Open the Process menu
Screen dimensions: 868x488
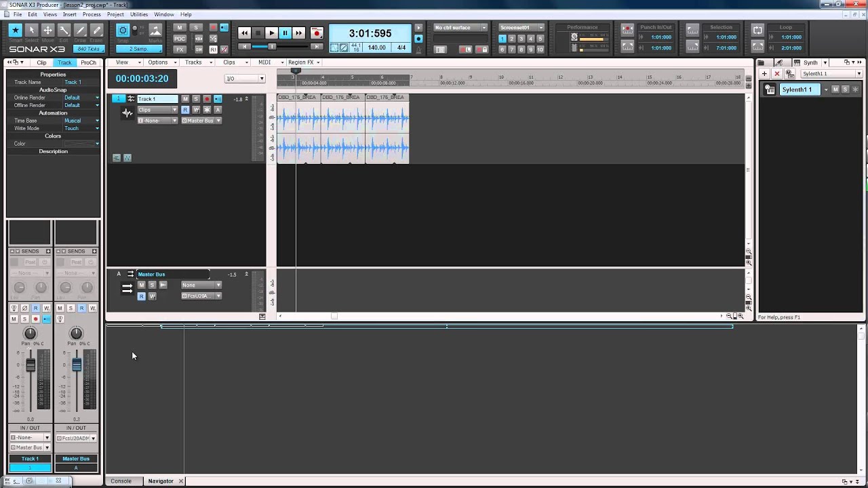[x=92, y=14]
